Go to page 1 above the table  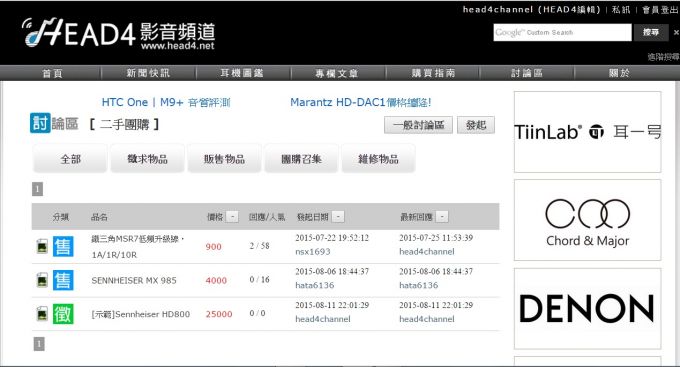(37, 189)
